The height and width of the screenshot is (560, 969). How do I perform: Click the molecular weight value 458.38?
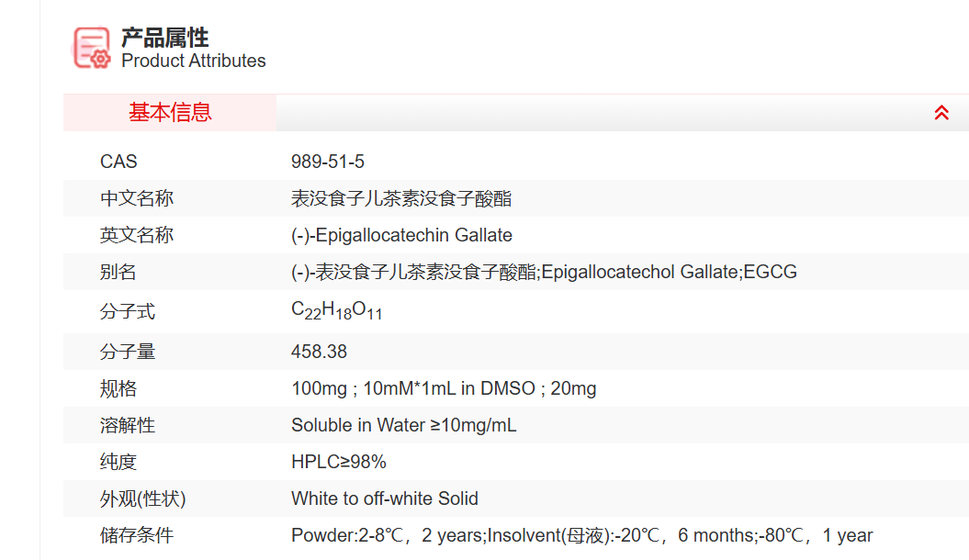pyautogui.click(x=319, y=352)
